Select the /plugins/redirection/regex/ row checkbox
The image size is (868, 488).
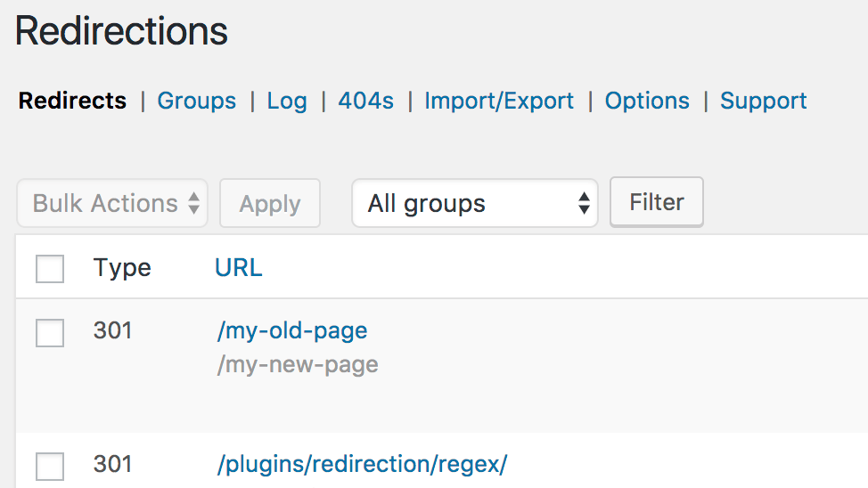(x=50, y=466)
